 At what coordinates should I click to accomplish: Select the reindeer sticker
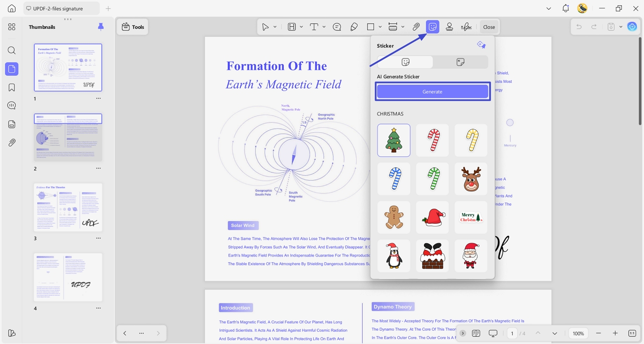coord(471,179)
